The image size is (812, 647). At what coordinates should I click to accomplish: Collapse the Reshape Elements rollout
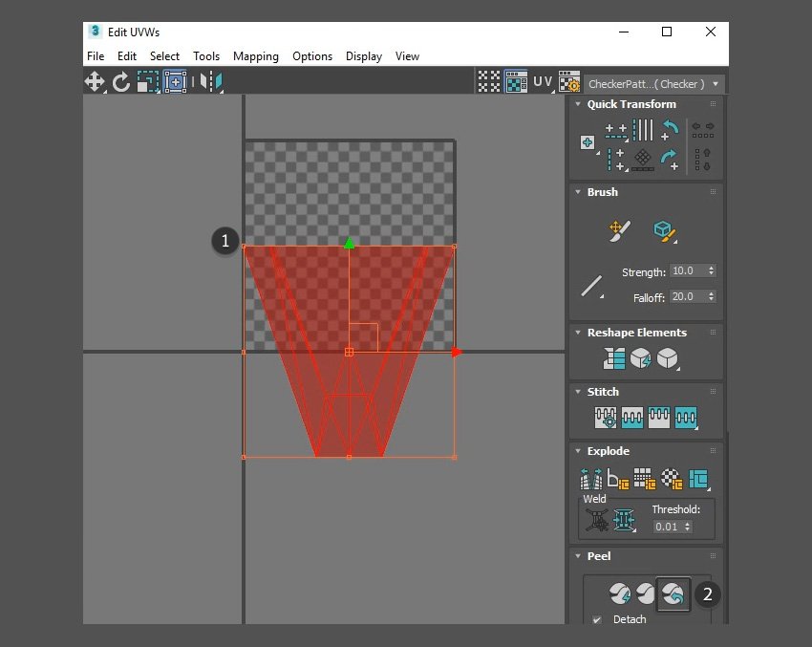coord(577,333)
